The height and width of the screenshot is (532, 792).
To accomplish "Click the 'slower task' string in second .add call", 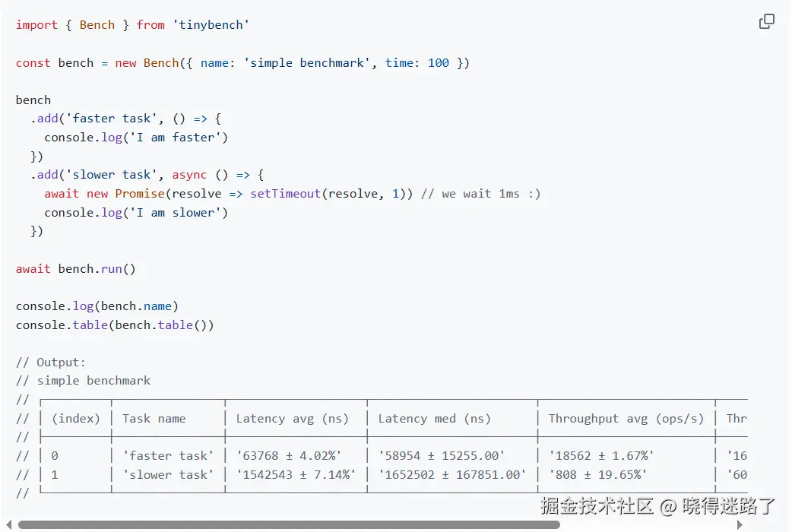I will coord(111,175).
